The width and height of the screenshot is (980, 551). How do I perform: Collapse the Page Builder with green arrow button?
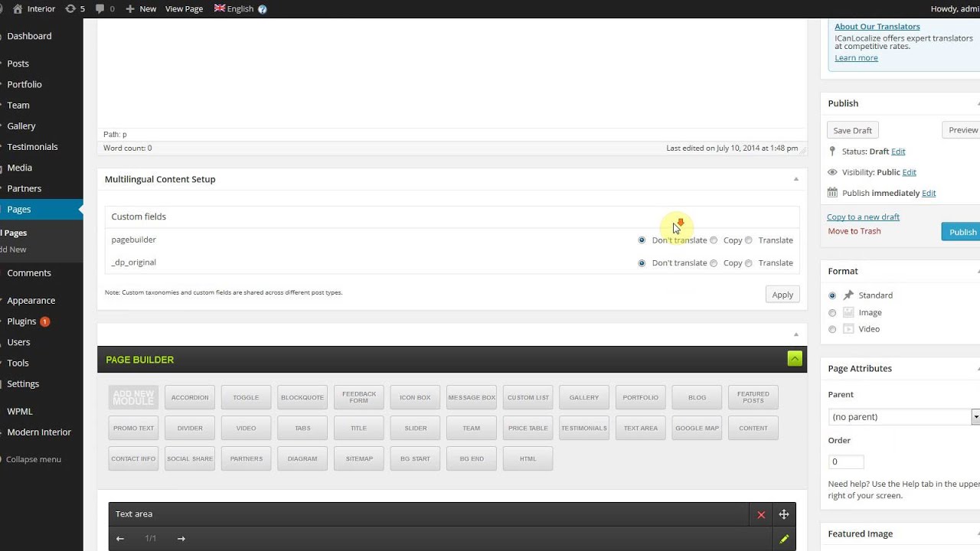(x=795, y=359)
